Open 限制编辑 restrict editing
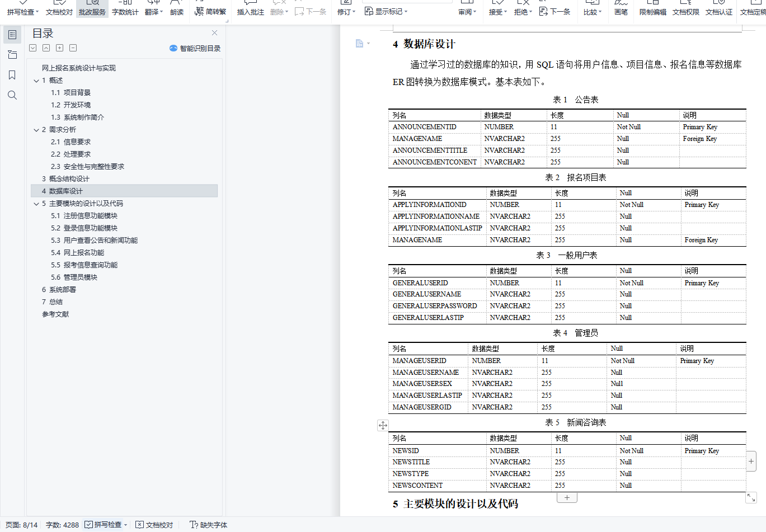 653,8
